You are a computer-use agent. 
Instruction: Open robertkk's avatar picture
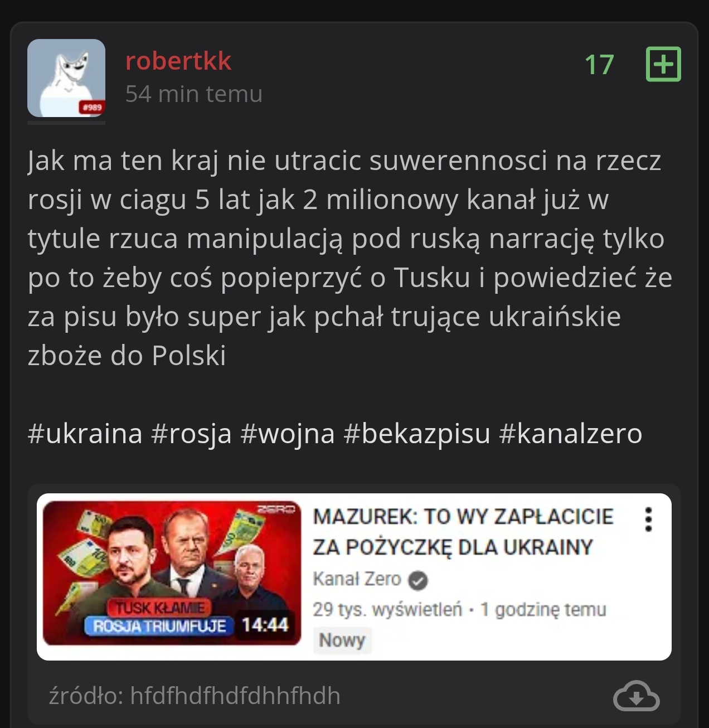(x=66, y=78)
